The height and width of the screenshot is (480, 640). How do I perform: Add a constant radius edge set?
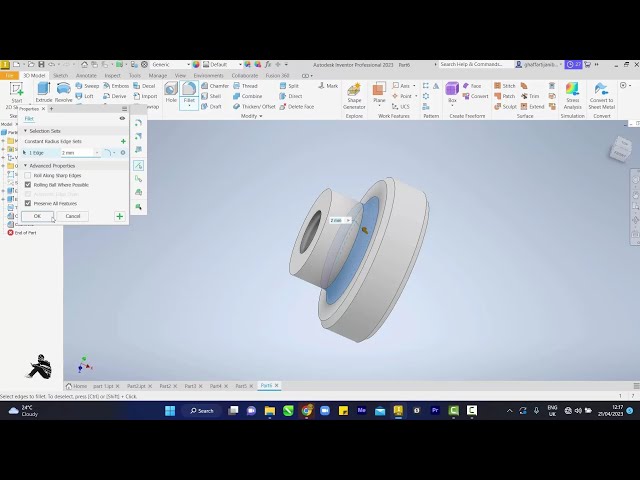click(123, 141)
